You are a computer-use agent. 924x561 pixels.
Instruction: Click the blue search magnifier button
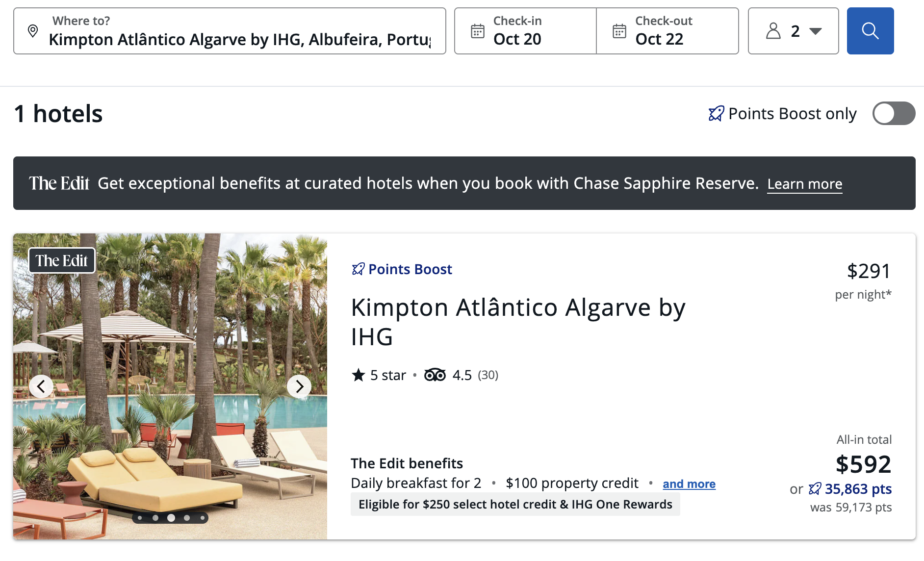pos(870,31)
